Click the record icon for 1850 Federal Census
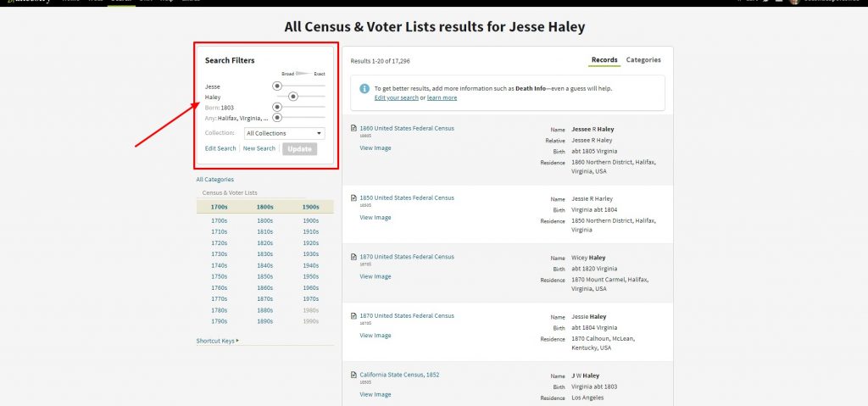868x406 pixels. [x=353, y=198]
